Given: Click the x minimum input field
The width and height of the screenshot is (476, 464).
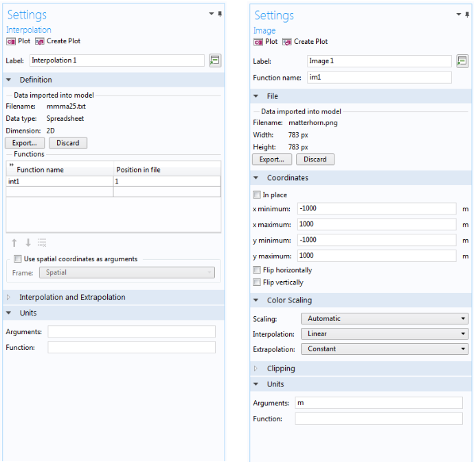Looking at the screenshot, I should (376, 208).
